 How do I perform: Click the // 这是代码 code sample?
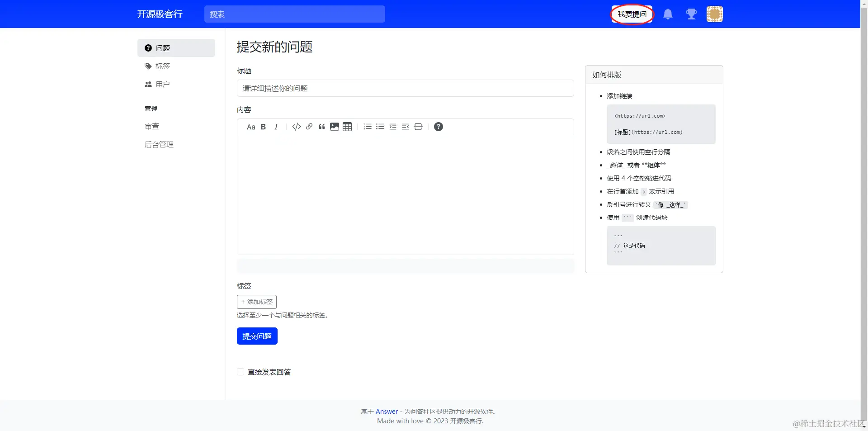pyautogui.click(x=630, y=246)
